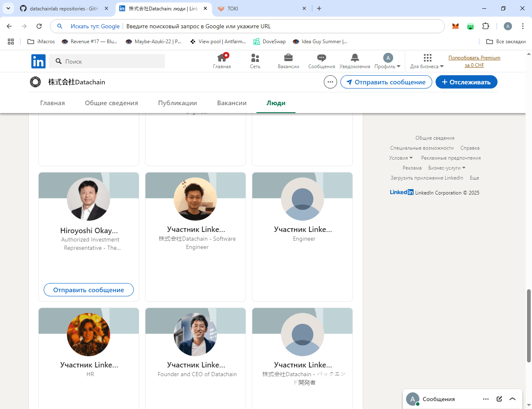Switch to the datachainlab GitHub tab

click(x=64, y=8)
